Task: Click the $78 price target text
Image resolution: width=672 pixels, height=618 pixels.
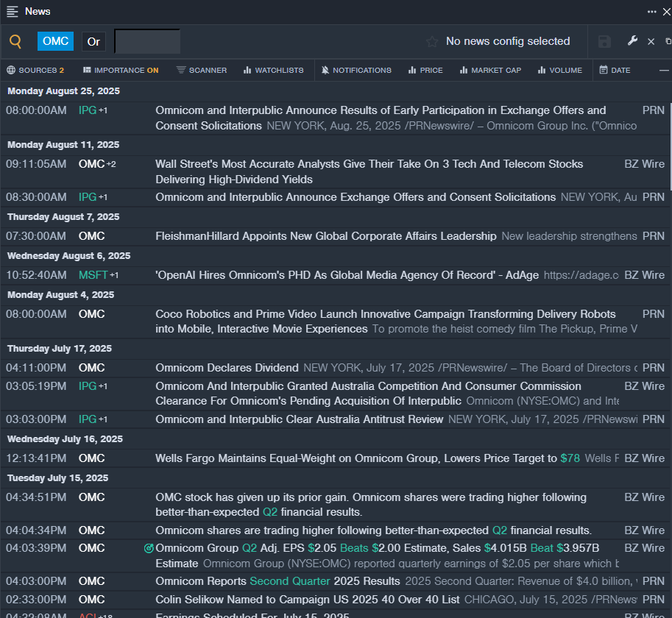Action: click(570, 458)
